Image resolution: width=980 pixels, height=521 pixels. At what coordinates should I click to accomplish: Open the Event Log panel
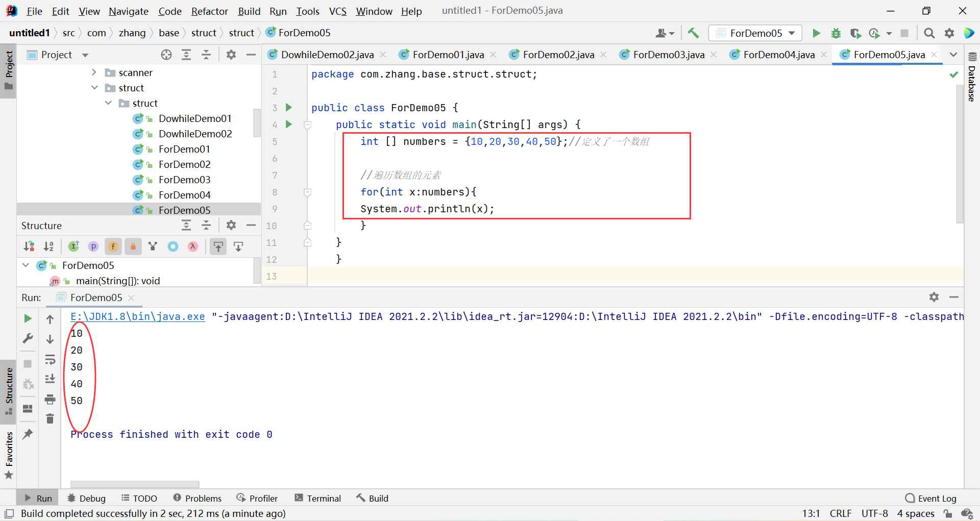click(937, 498)
